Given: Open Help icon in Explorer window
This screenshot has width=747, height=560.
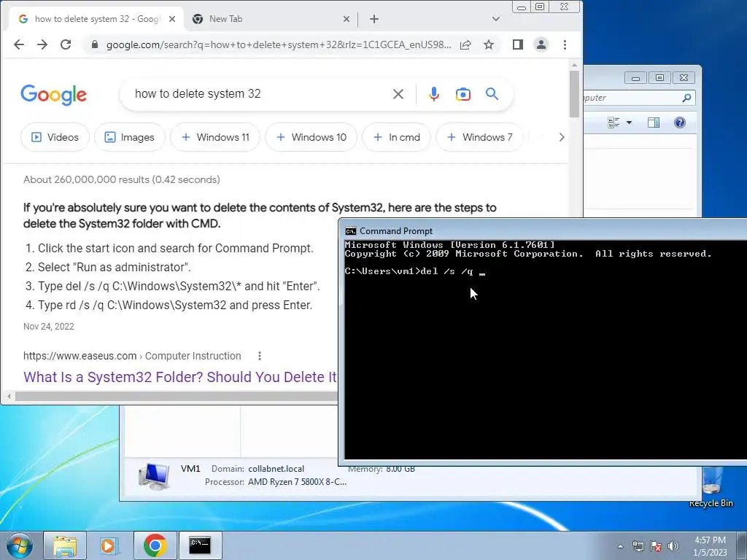Looking at the screenshot, I should [680, 122].
